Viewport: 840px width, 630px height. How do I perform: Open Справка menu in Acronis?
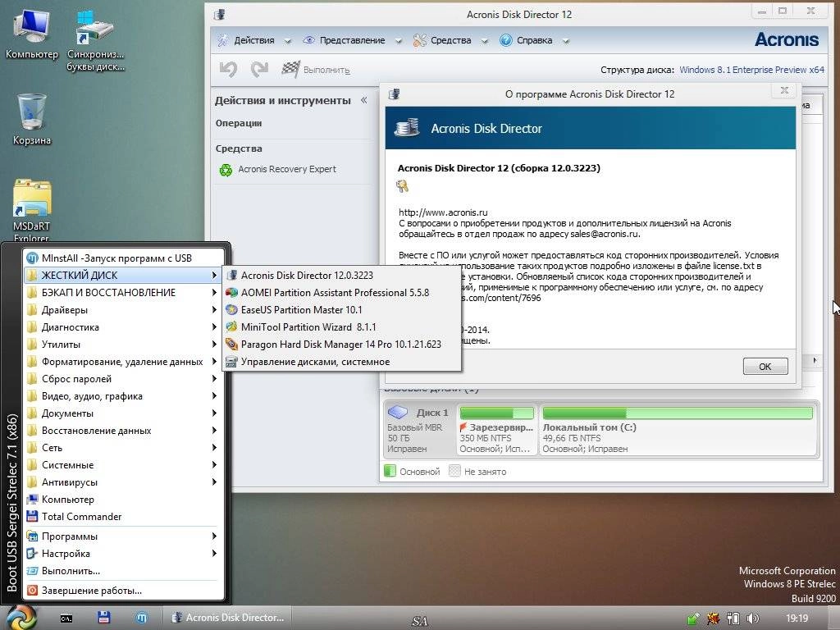[534, 40]
